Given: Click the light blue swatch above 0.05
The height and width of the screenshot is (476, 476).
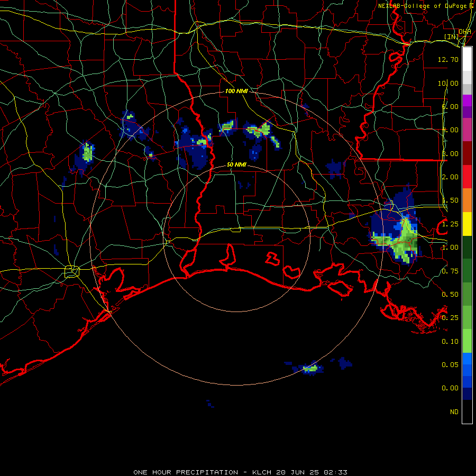Looking at the screenshot, I should [x=467, y=359].
